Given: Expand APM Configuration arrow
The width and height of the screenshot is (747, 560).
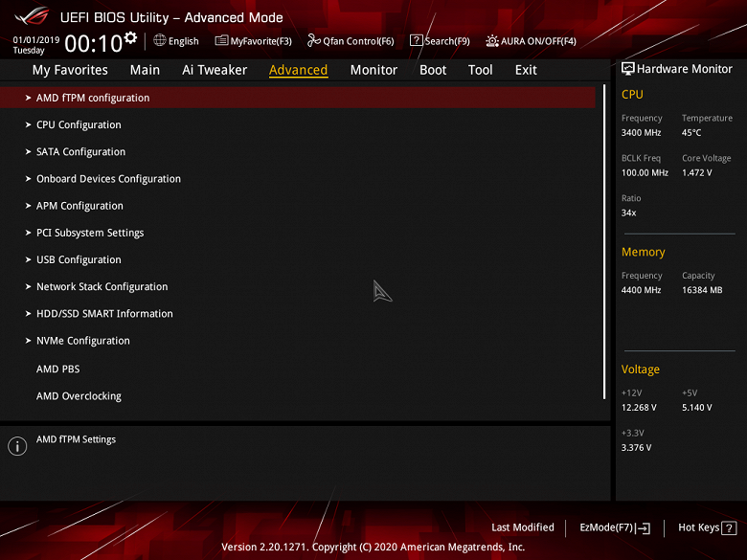Looking at the screenshot, I should 28,206.
